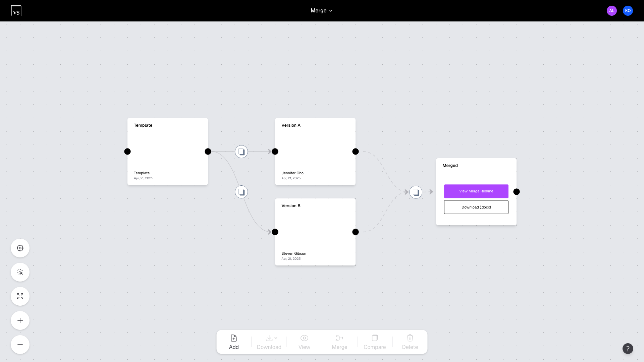Click Template card's right connector dot
This screenshot has width=644, height=362.
(x=208, y=152)
